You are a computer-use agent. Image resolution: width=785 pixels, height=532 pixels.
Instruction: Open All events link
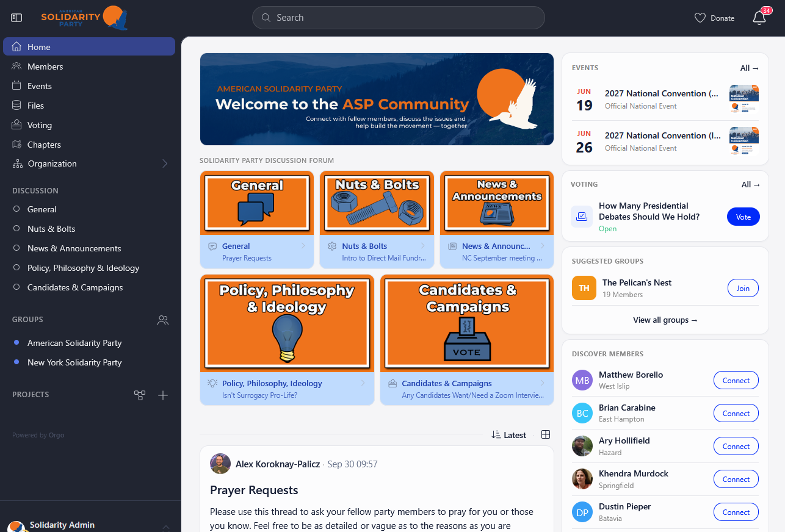coord(750,68)
